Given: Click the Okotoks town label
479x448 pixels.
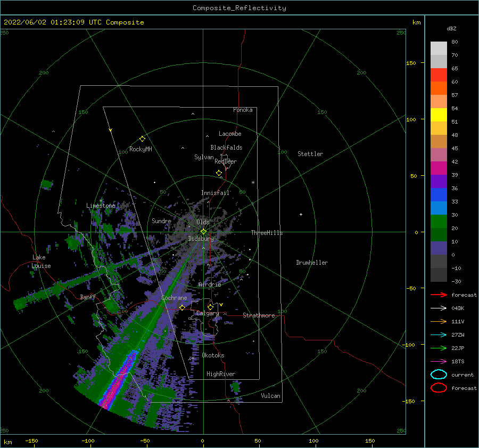Looking at the screenshot, I should tap(213, 355).
